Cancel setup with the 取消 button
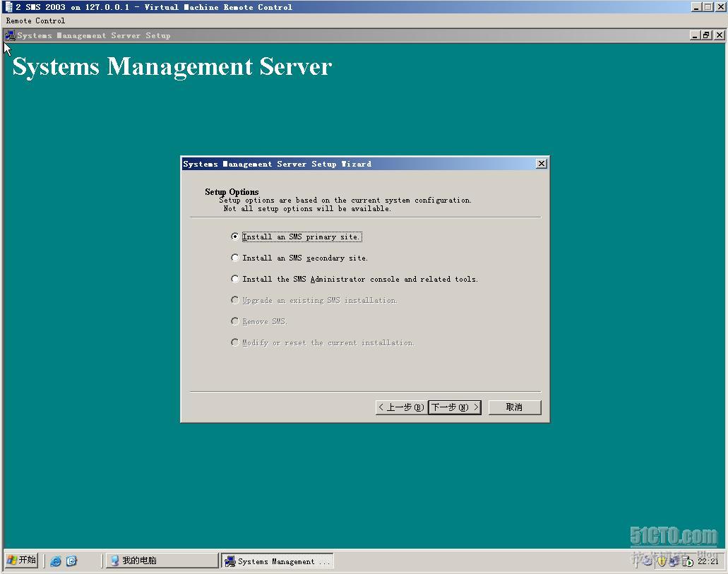Image resolution: width=728 pixels, height=574 pixels. (515, 407)
